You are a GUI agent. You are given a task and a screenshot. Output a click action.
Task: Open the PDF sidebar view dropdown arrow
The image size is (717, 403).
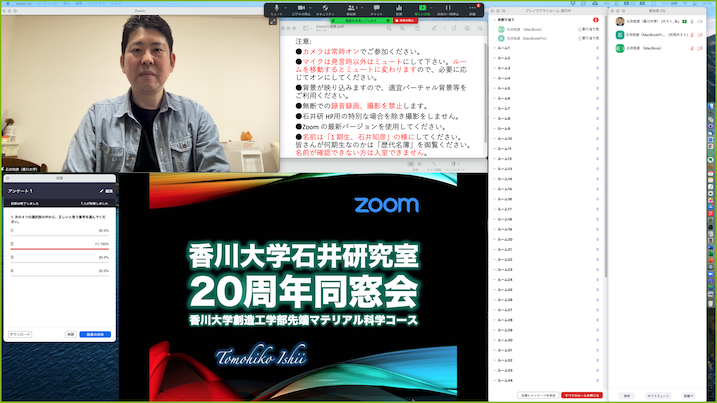(312, 28)
